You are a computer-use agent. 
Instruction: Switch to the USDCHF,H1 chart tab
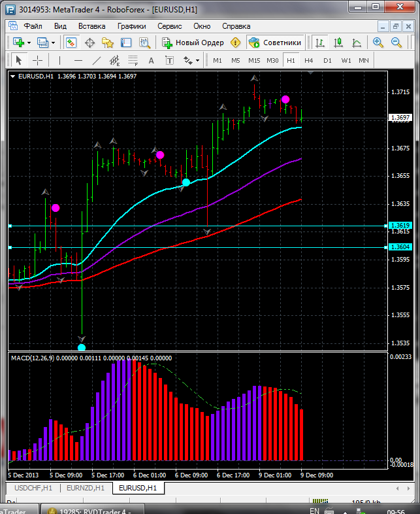pos(33,488)
